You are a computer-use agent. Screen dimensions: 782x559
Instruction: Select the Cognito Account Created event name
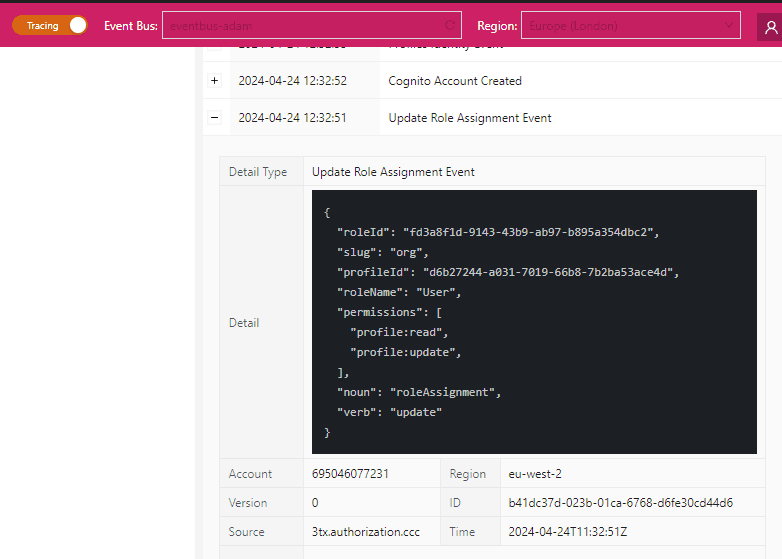(x=455, y=81)
